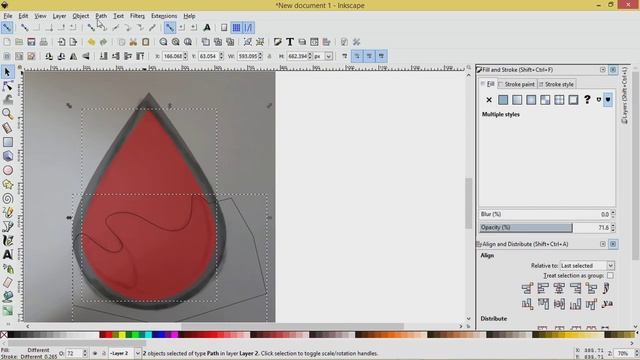Click the Cut scissors icon

click(x=133, y=42)
